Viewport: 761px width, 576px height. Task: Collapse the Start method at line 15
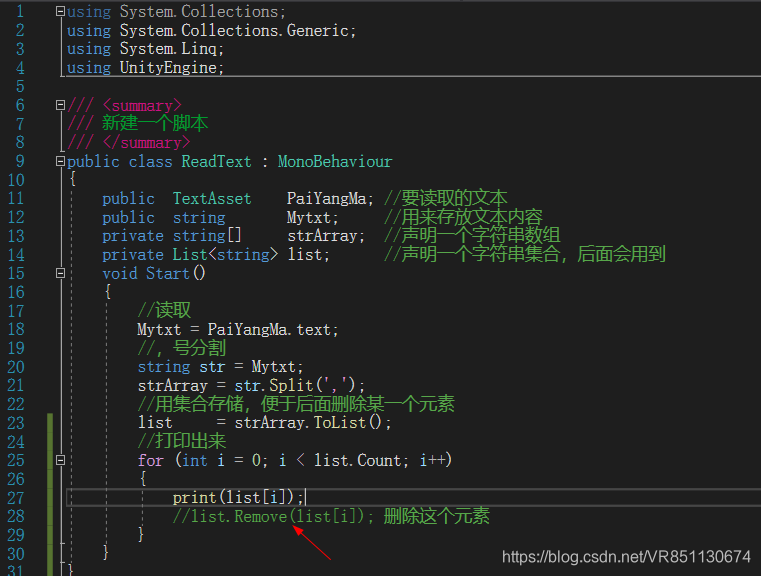pyautogui.click(x=60, y=273)
